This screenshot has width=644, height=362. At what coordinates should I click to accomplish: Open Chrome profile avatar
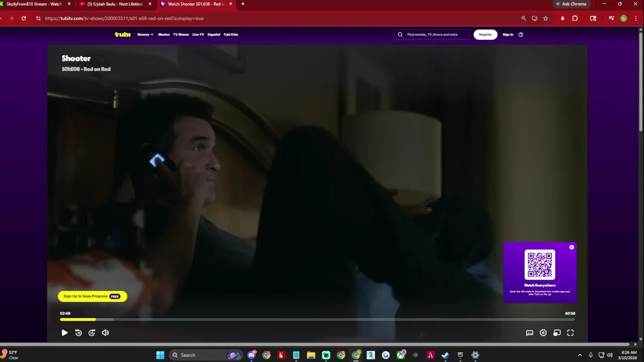(623, 18)
